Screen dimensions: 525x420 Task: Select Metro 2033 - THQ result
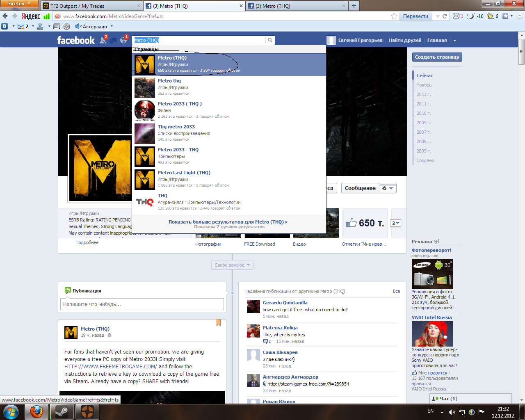coord(229,156)
